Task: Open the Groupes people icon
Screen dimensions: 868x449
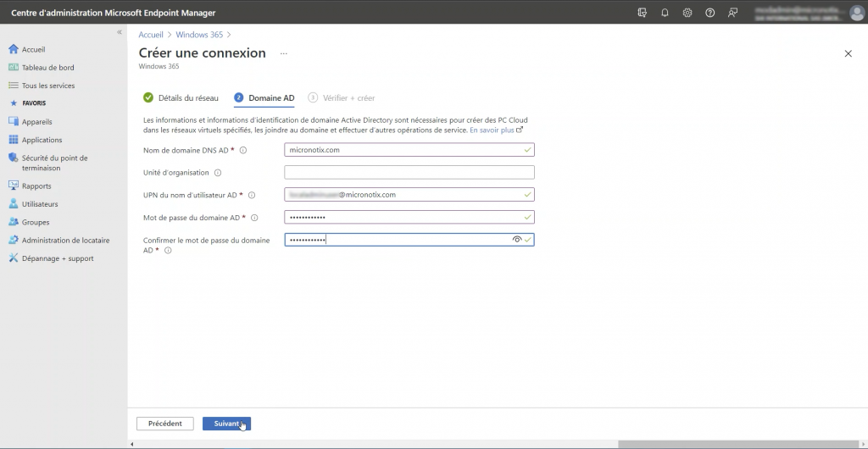Action: (14, 222)
